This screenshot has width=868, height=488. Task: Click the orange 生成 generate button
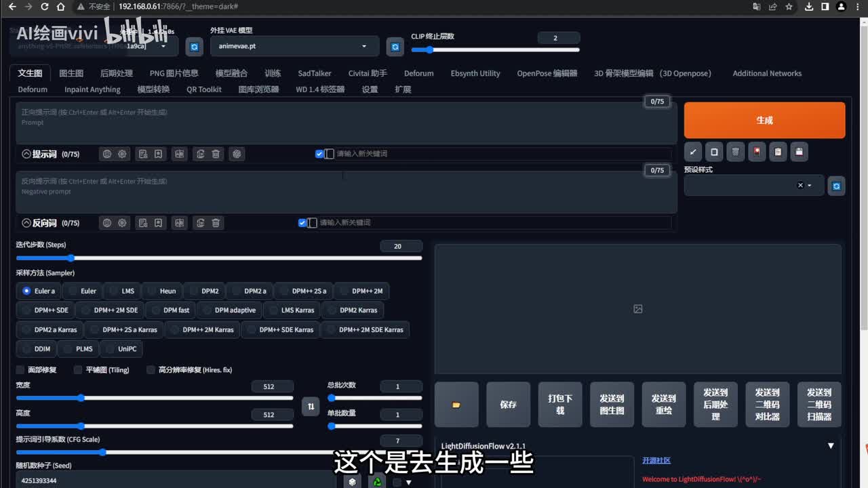pos(764,120)
